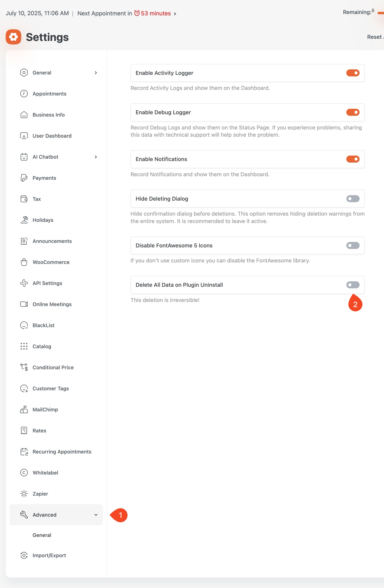Enable the Hide Deleting Dialog toggle
Viewport: 384px width, 588px height.
[x=353, y=199]
